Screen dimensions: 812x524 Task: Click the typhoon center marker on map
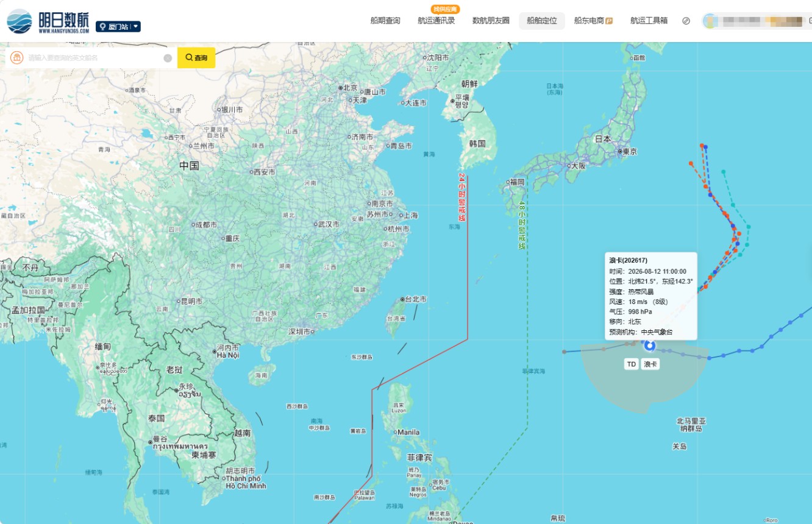650,345
